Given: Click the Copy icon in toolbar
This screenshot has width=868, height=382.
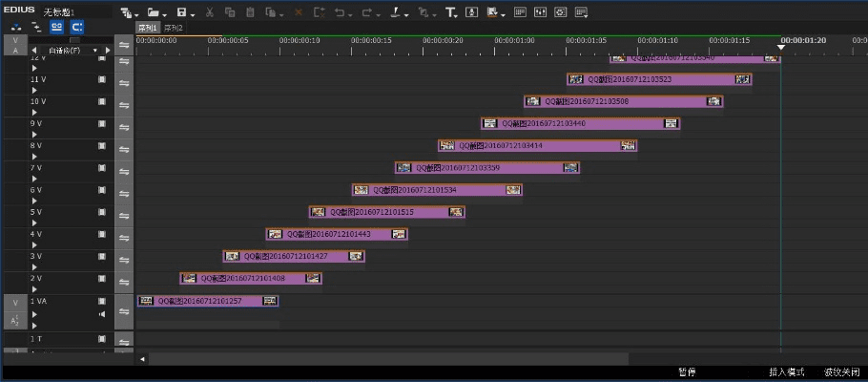Looking at the screenshot, I should click(x=230, y=12).
